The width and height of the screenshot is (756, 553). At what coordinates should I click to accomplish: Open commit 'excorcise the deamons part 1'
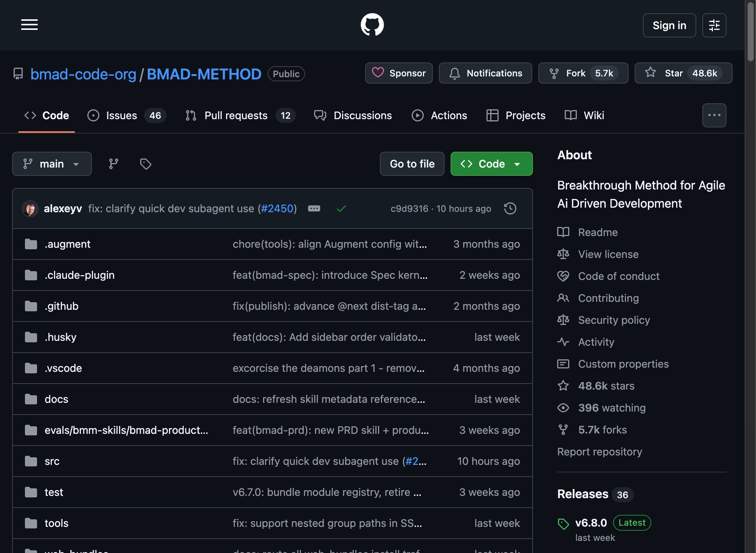pos(328,368)
